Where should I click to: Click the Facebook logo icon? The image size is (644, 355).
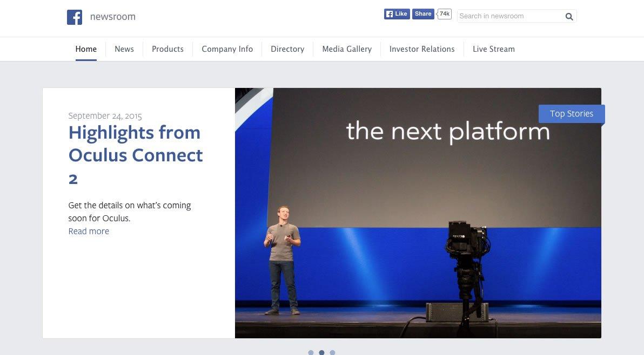tap(75, 17)
